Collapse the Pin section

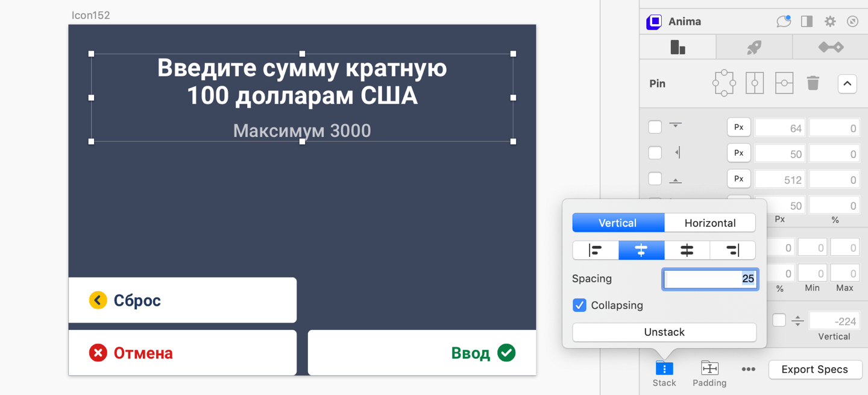click(847, 83)
